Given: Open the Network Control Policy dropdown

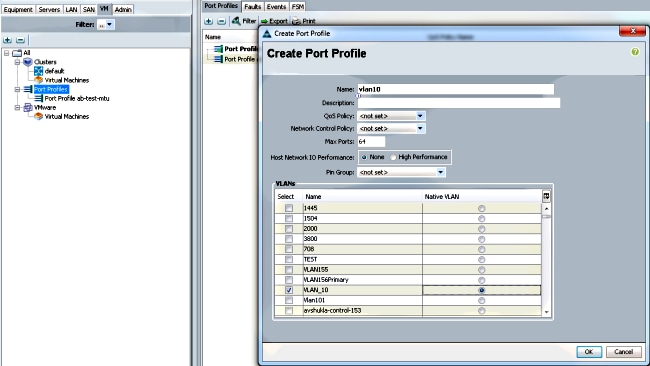Looking at the screenshot, I should tap(420, 128).
